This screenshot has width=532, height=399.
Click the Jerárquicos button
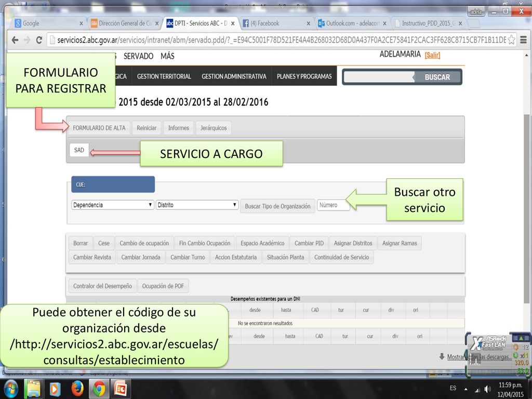tap(214, 128)
